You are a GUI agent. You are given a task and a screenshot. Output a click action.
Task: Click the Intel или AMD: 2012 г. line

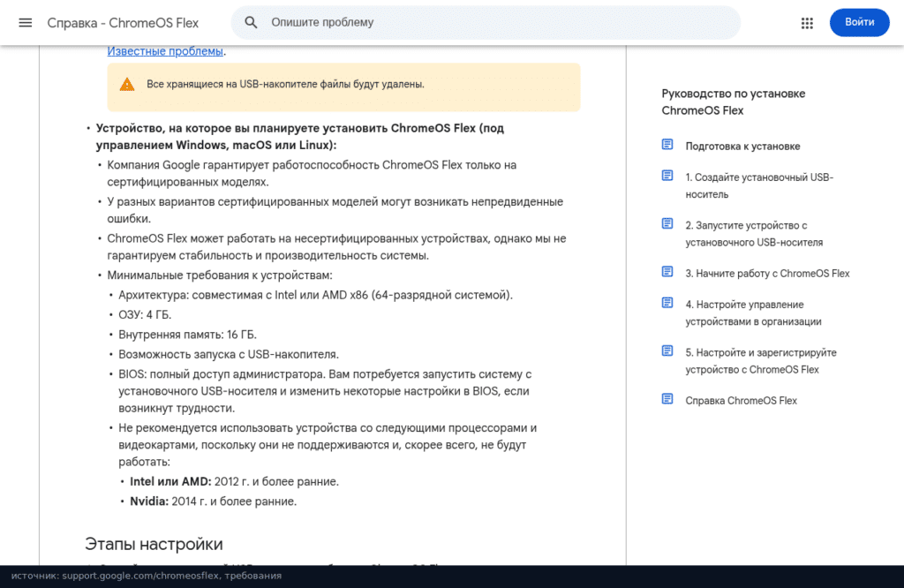pos(234,481)
